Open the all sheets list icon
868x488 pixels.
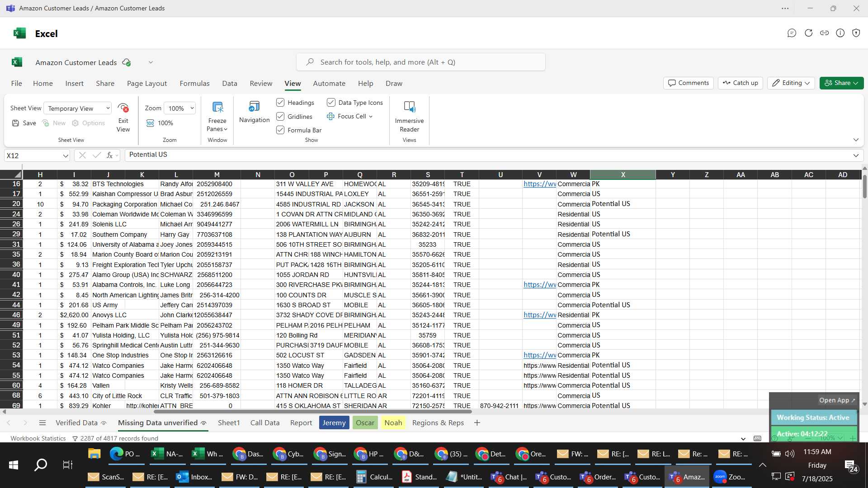[42, 423]
